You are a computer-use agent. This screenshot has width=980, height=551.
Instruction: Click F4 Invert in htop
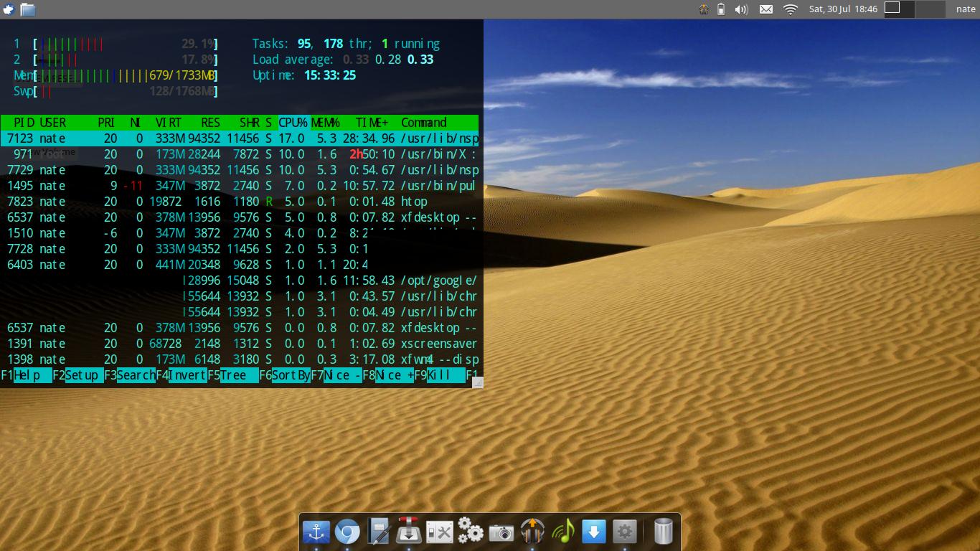tap(182, 375)
